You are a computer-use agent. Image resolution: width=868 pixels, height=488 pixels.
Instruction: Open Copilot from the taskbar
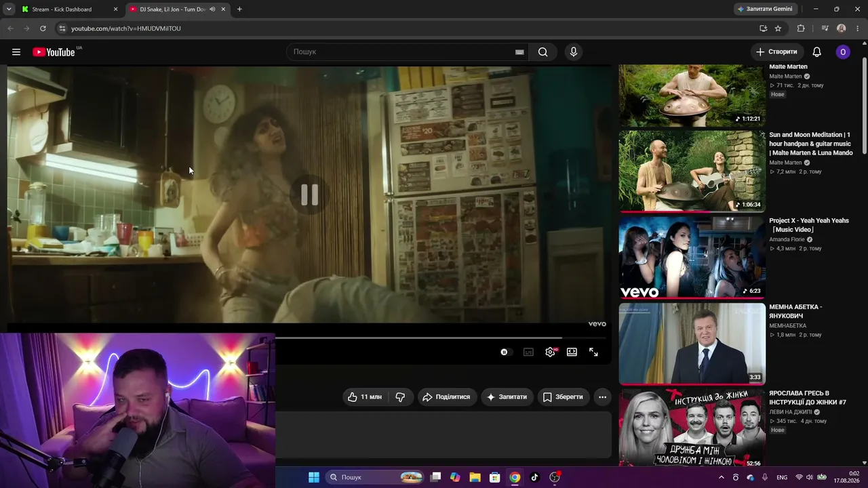455,477
